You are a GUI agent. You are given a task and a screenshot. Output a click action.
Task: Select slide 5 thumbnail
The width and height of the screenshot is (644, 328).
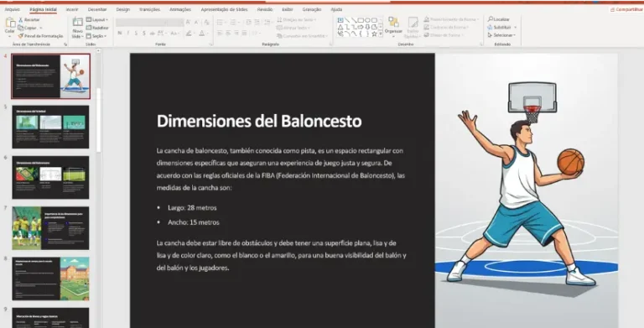(50, 127)
